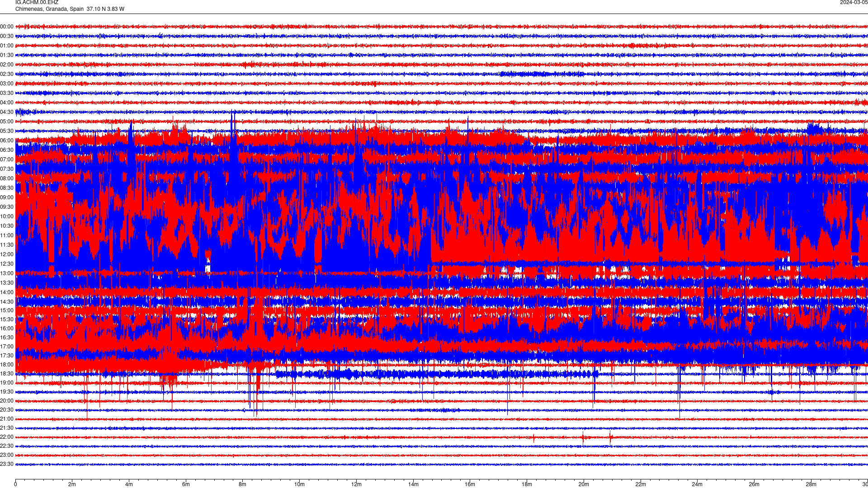Viewport: 868px width, 488px height.
Task: Select the 20:00 time row label
Action: pos(7,401)
